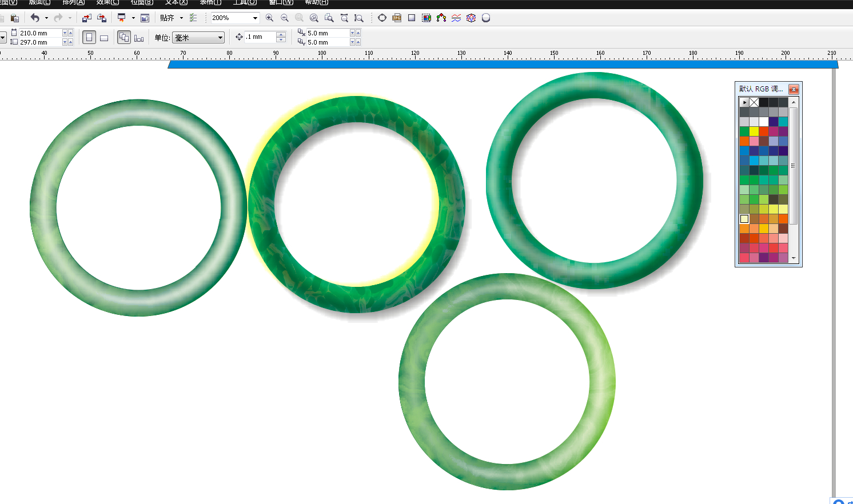Open the 效果(C) menu
The height and width of the screenshot is (504, 853).
tap(107, 3)
